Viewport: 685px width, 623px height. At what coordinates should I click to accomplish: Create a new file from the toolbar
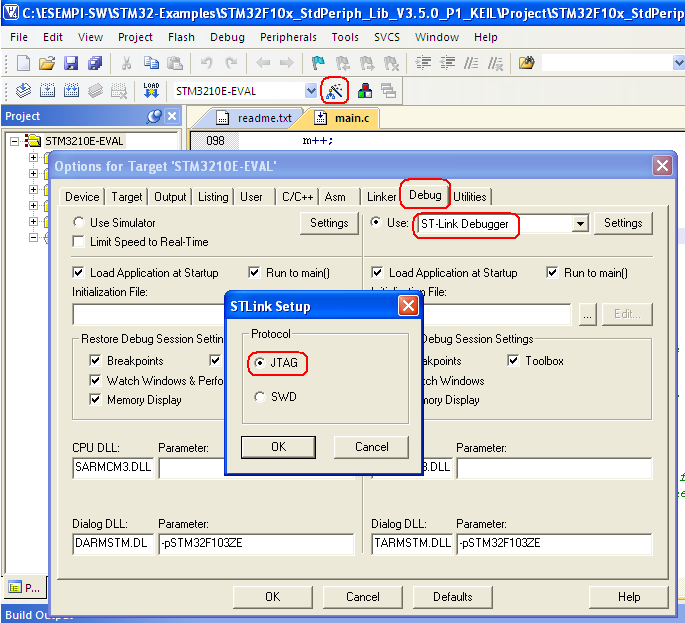pos(23,63)
